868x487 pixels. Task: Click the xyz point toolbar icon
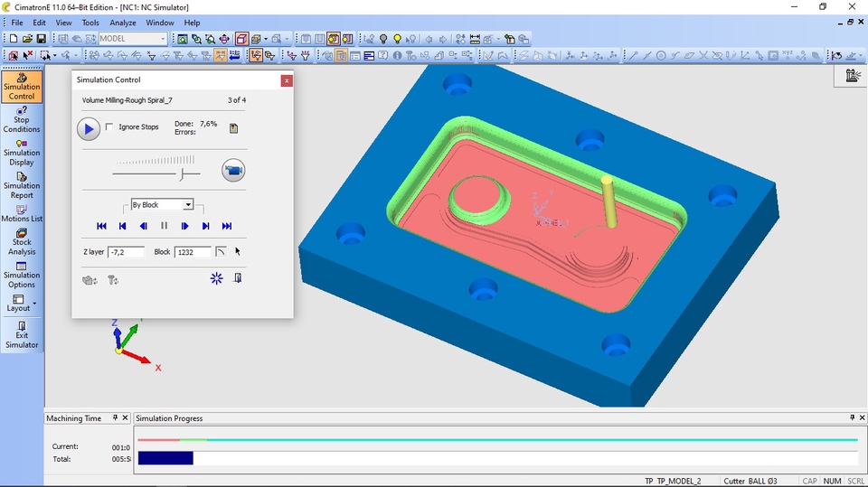tap(788, 55)
